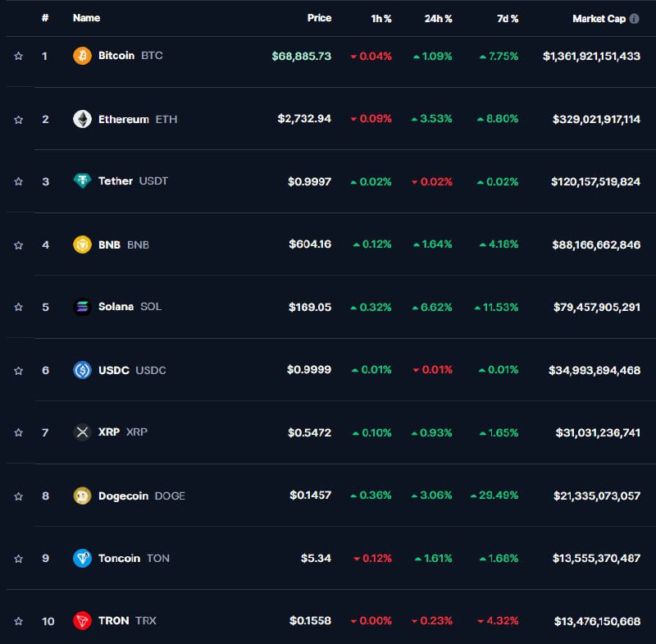Add Bitcoin to watchlist with star

point(18,56)
